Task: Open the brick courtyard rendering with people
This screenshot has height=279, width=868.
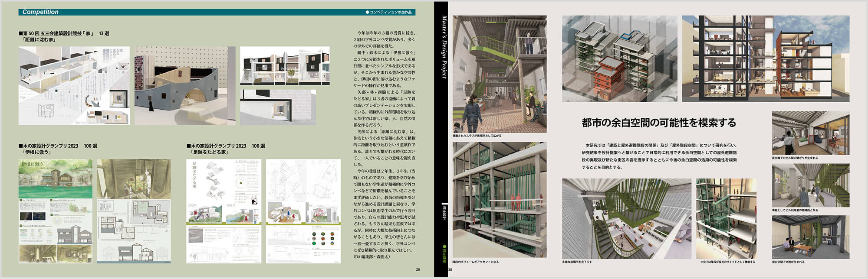Action: click(499, 74)
